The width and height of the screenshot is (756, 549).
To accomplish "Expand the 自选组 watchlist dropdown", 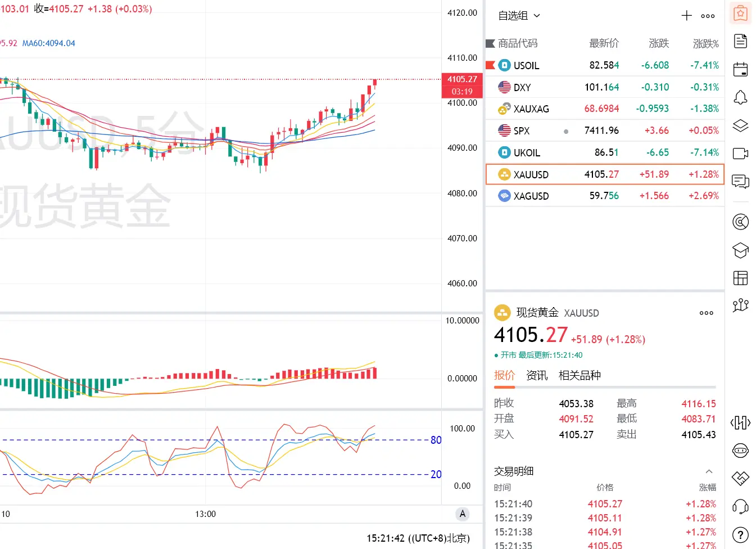I will [x=519, y=16].
